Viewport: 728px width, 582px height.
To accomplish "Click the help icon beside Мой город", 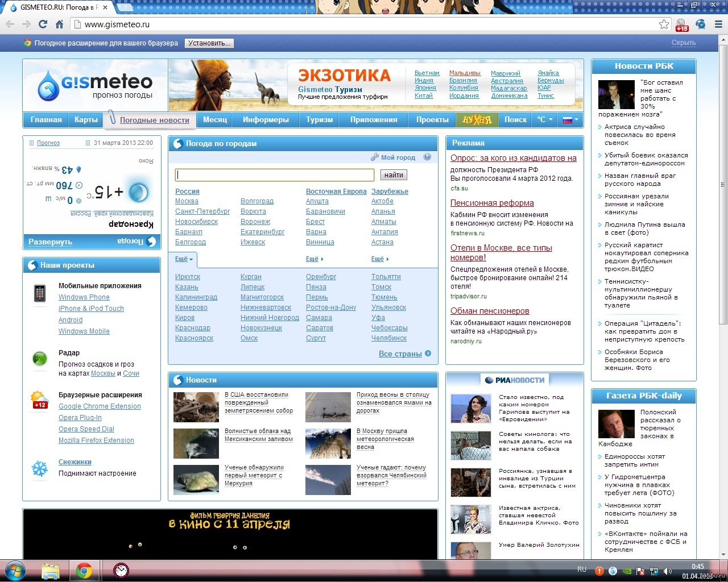I will click(427, 157).
